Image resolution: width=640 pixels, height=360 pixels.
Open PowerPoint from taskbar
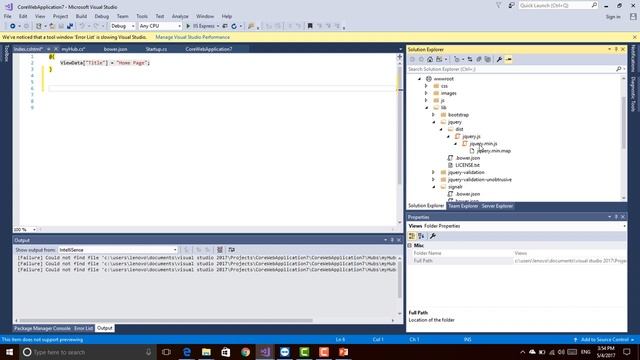(x=343, y=352)
